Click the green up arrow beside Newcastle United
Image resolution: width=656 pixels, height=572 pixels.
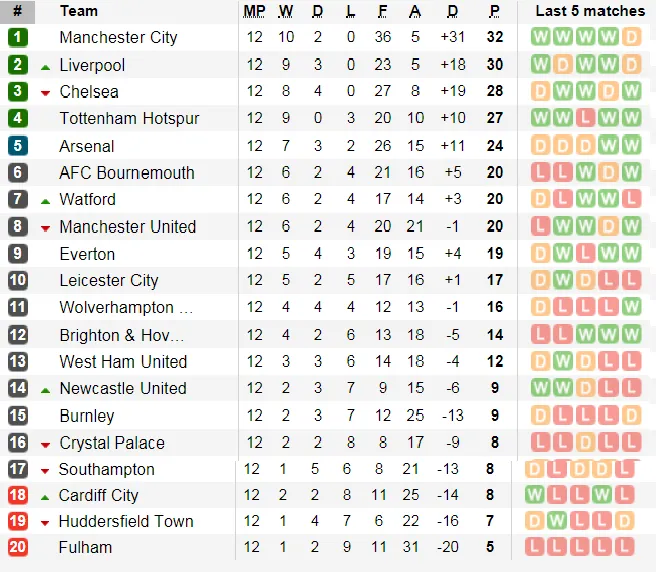[45, 389]
